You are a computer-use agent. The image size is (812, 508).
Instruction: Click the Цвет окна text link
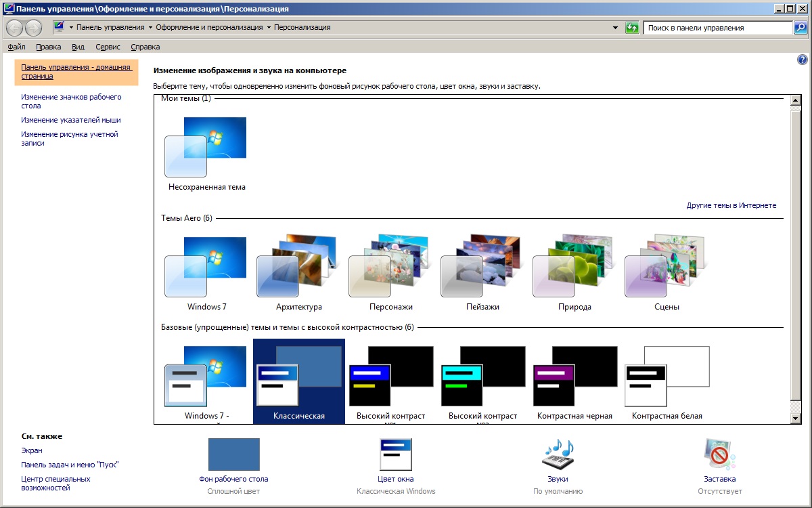pyautogui.click(x=396, y=479)
